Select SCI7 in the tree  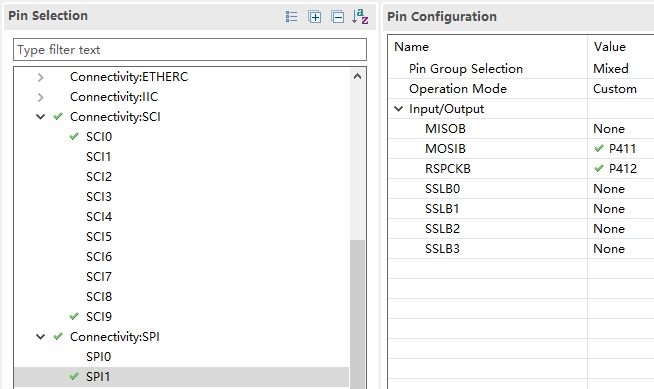[x=99, y=277]
